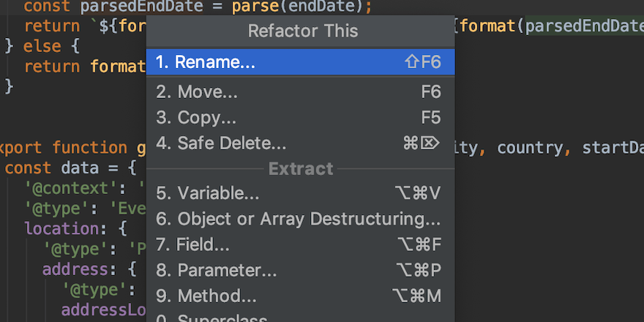Pick the Copy refactoring entry

196,119
